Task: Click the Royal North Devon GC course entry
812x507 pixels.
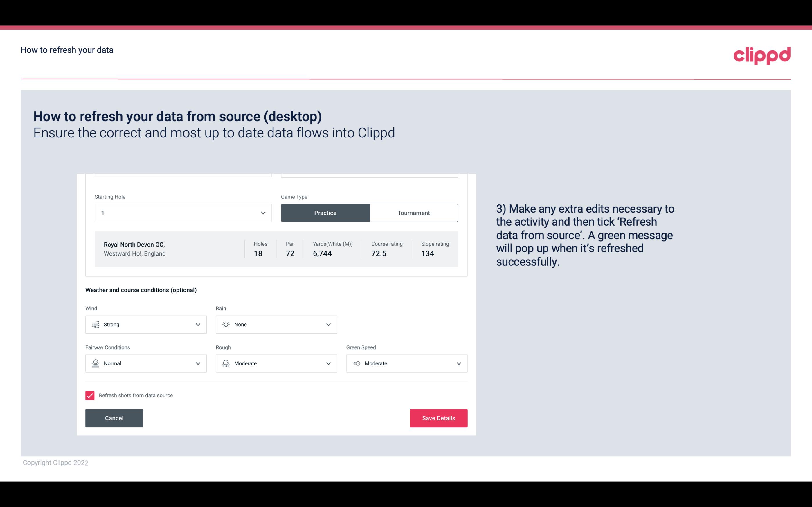Action: [x=276, y=249]
